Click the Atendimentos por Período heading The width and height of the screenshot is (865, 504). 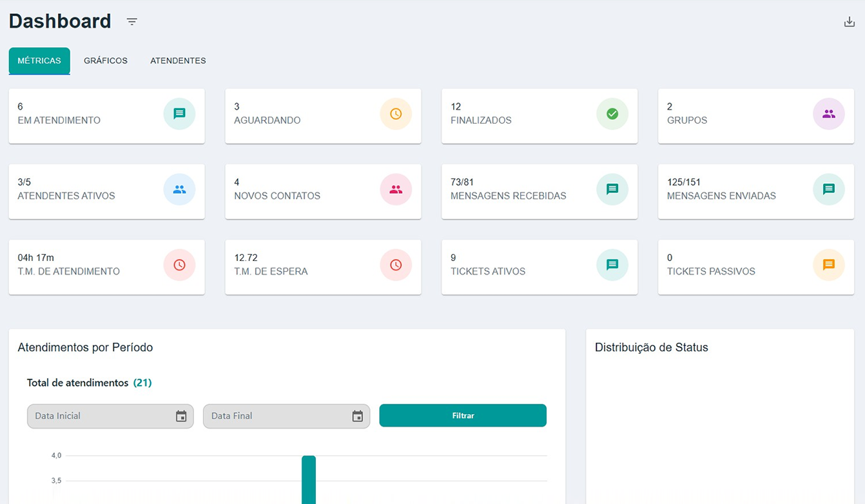[85, 347]
